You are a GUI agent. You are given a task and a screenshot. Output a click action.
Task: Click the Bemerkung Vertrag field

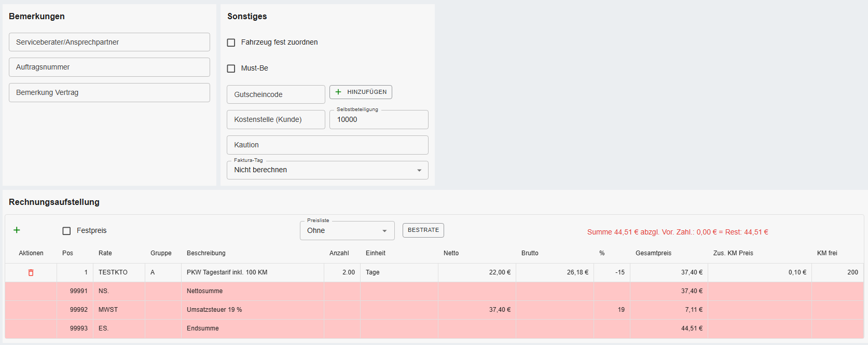(x=109, y=92)
